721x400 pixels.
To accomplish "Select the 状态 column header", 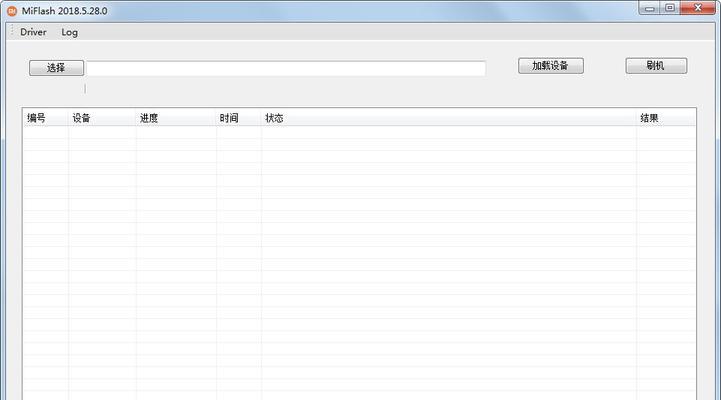I will [447, 118].
